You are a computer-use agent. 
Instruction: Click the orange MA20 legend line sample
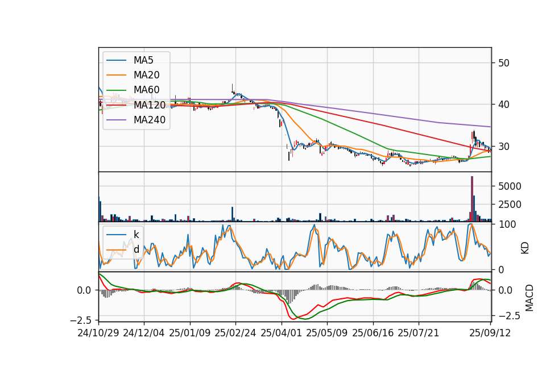point(116,75)
